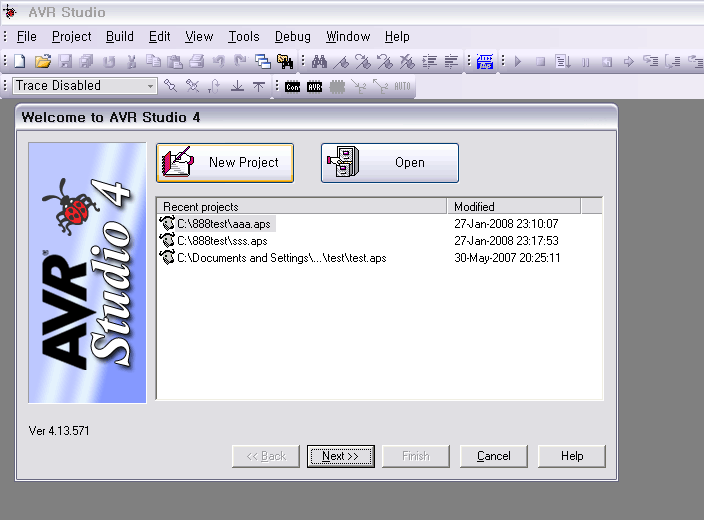
Task: Open the Edit menu
Action: click(159, 36)
